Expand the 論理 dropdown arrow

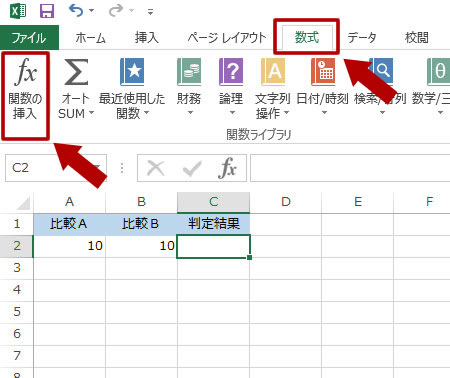232,113
